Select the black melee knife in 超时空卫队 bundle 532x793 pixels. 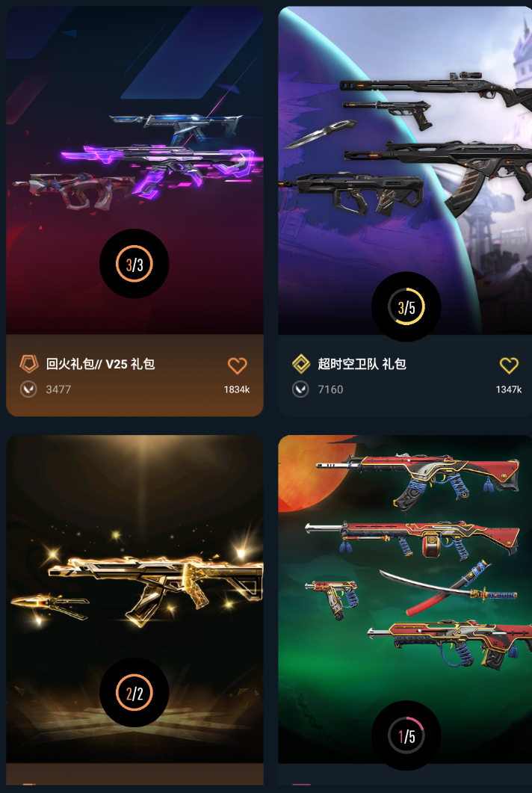click(x=320, y=134)
